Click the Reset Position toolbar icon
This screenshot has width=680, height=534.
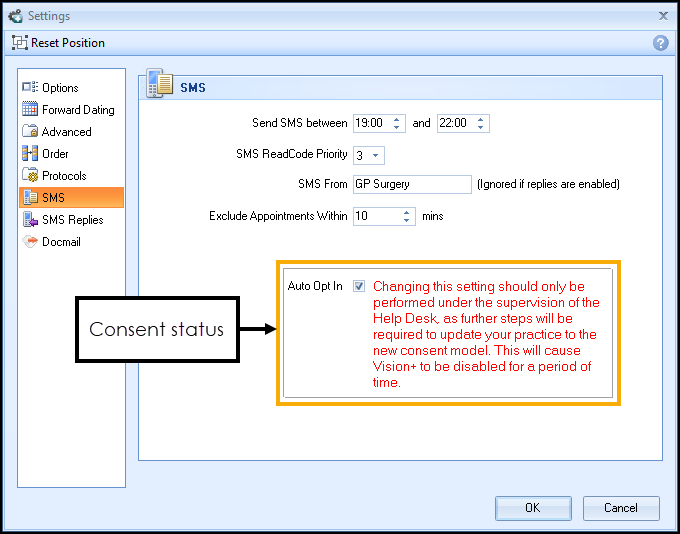(x=19, y=43)
